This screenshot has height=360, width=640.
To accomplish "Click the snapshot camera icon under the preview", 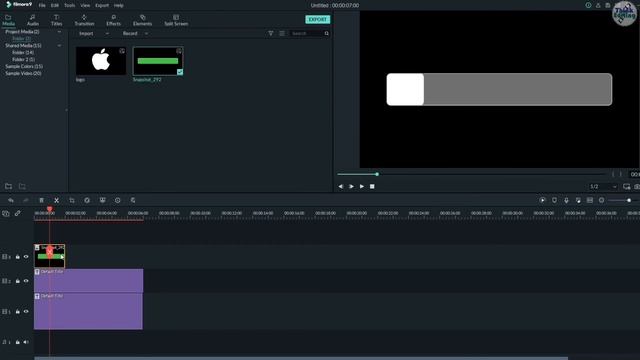I will (x=637, y=187).
